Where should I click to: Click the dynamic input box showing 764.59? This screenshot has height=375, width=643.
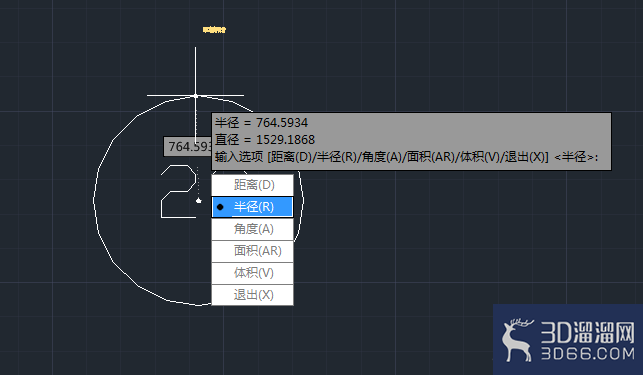pos(188,146)
